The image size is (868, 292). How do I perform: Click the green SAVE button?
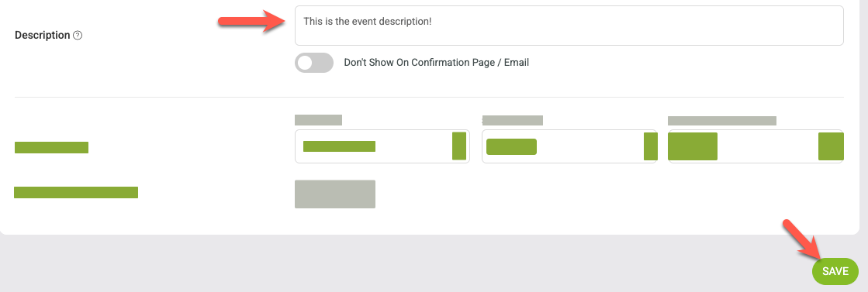point(835,271)
